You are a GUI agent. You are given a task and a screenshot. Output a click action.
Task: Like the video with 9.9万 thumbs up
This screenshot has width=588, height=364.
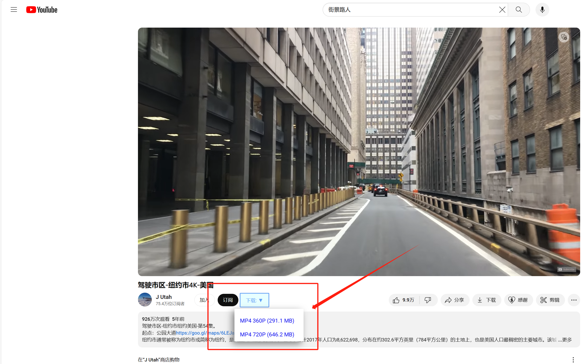click(x=404, y=300)
